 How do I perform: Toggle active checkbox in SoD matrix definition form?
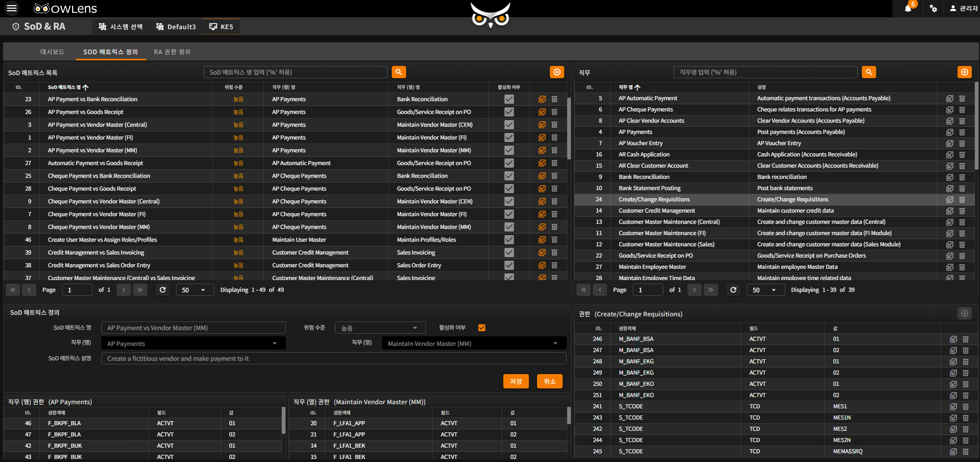(x=482, y=328)
